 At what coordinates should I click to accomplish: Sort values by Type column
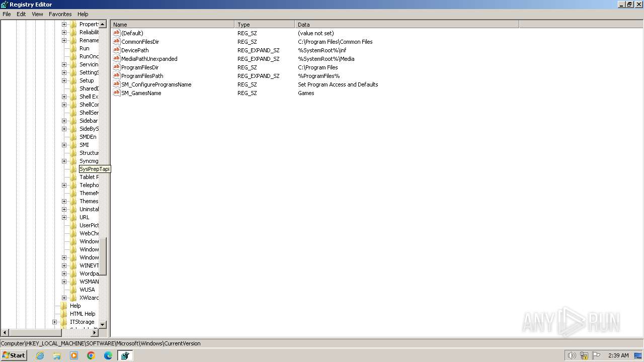click(265, 24)
